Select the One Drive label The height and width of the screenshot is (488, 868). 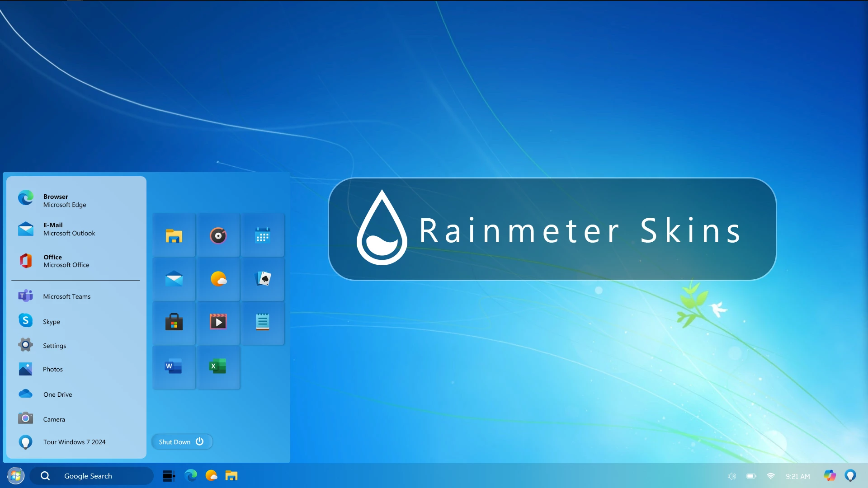(58, 394)
